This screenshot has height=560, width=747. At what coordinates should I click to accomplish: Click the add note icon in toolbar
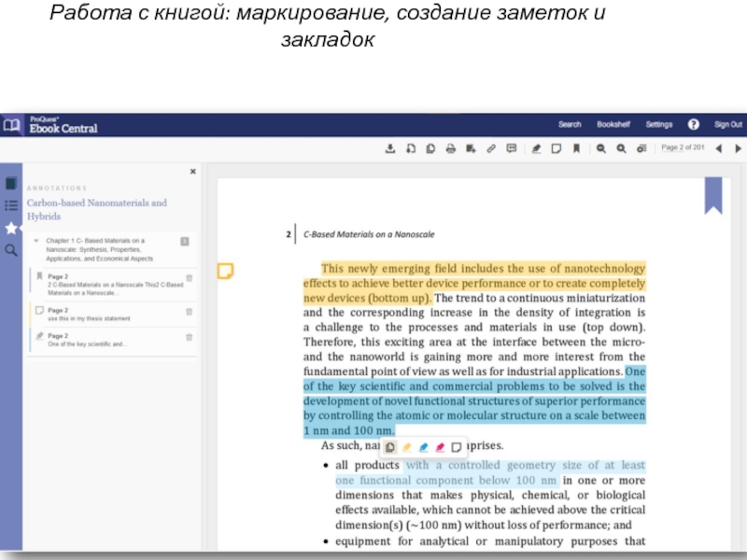pyautogui.click(x=556, y=148)
